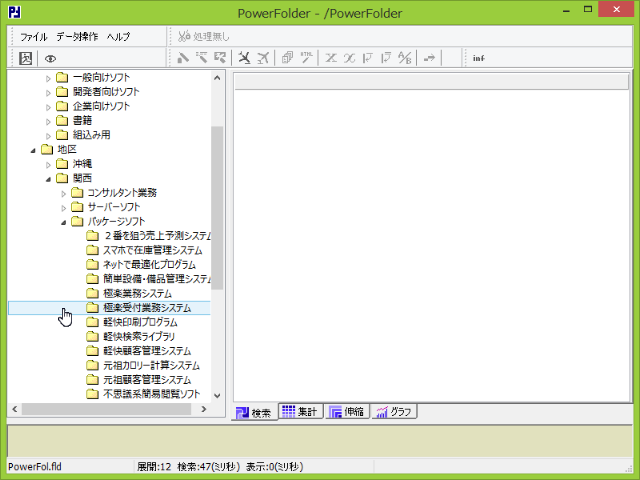640x480 pixels.
Task: Click the tree horizontal scrollbar thumb
Action: click(x=107, y=409)
